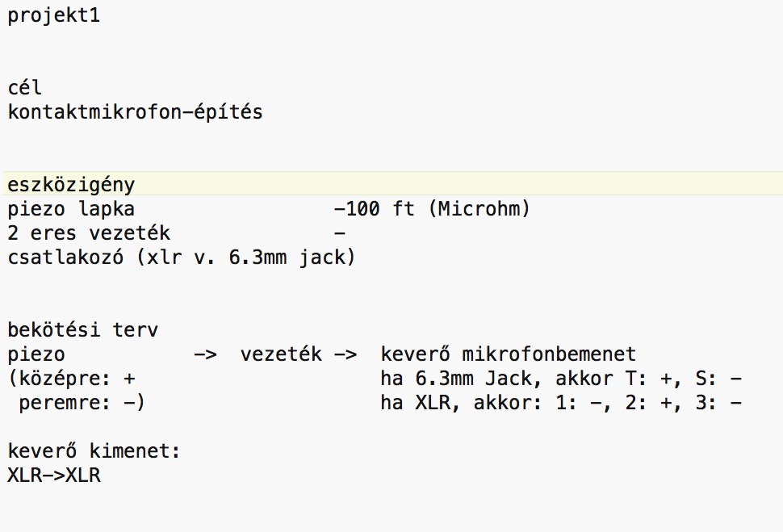This screenshot has width=783, height=532.
Task: Click 'ha 6.3mm Jack, akkor T: +, S: -' line
Action: [x=561, y=378]
